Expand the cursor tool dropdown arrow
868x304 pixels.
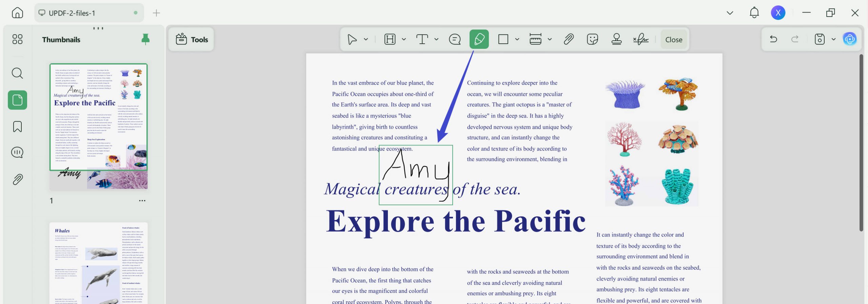(x=366, y=39)
